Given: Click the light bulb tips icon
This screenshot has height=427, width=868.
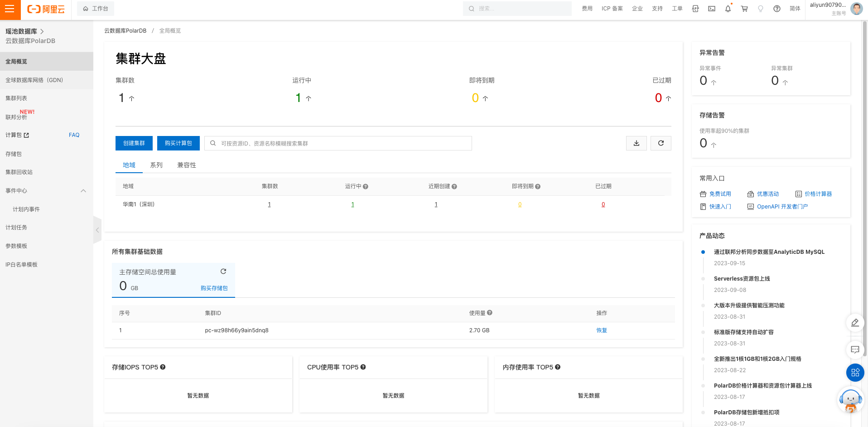Looking at the screenshot, I should point(761,9).
